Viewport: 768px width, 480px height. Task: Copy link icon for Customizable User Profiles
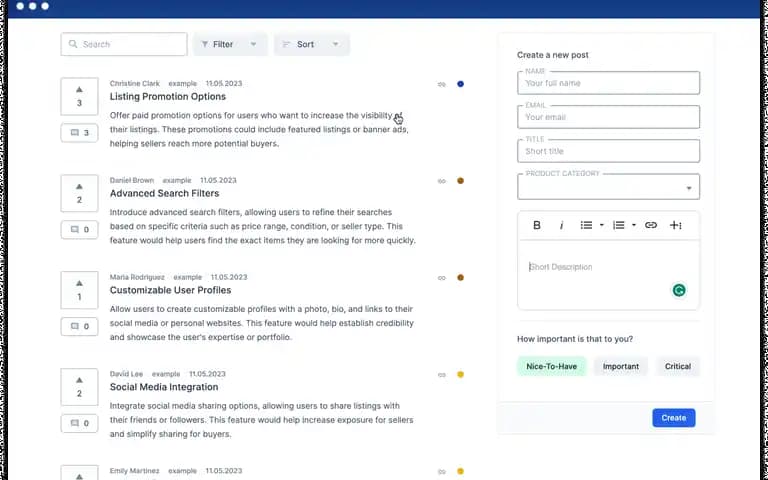(442, 278)
